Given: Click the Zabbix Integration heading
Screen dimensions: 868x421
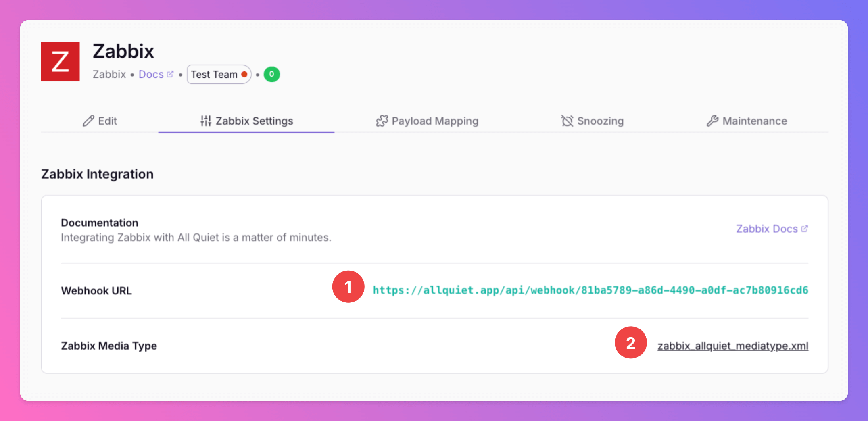Looking at the screenshot, I should tap(97, 174).
